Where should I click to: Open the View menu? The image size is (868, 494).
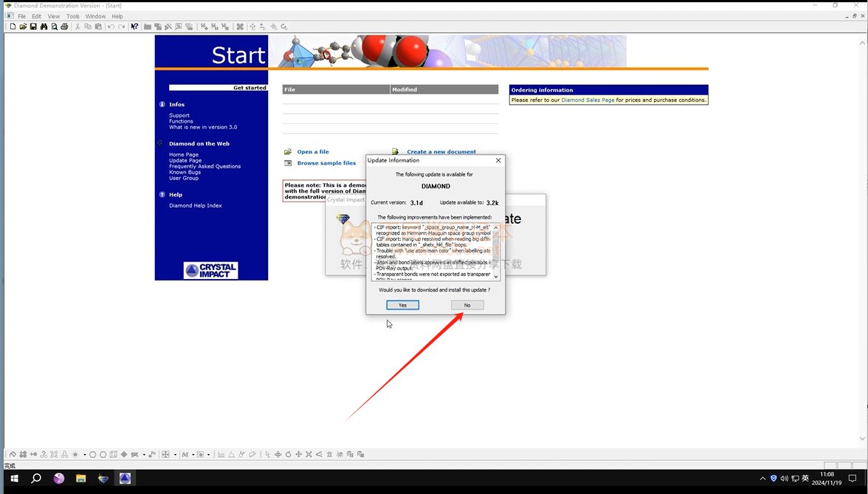point(54,16)
